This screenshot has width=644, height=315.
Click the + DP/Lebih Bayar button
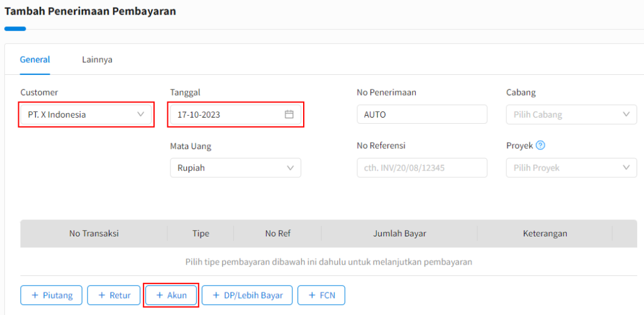click(x=247, y=296)
